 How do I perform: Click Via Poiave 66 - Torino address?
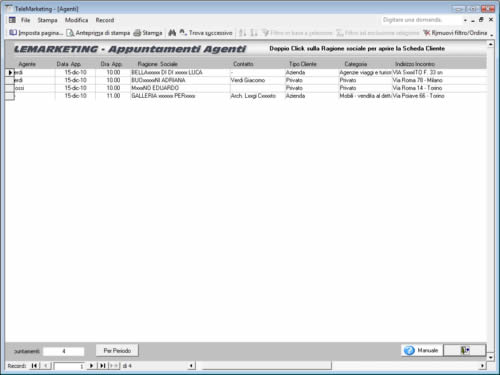[x=439, y=96]
